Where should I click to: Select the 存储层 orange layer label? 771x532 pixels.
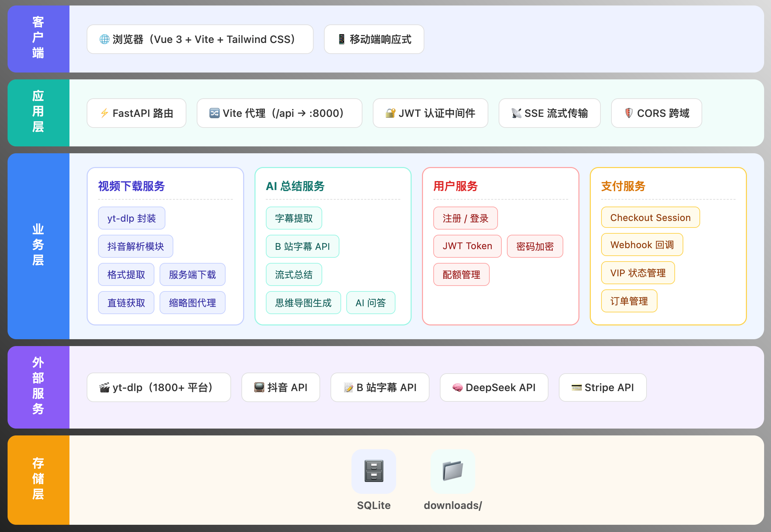38,479
